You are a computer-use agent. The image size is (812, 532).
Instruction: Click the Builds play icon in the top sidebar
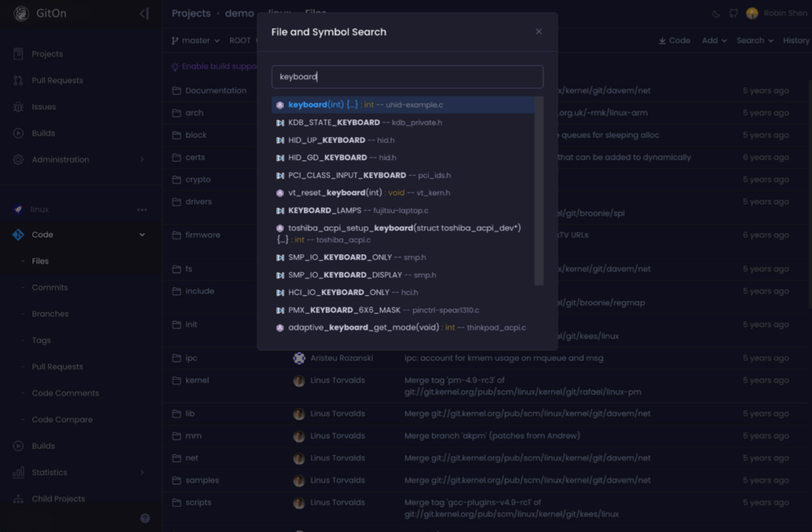tap(18, 133)
